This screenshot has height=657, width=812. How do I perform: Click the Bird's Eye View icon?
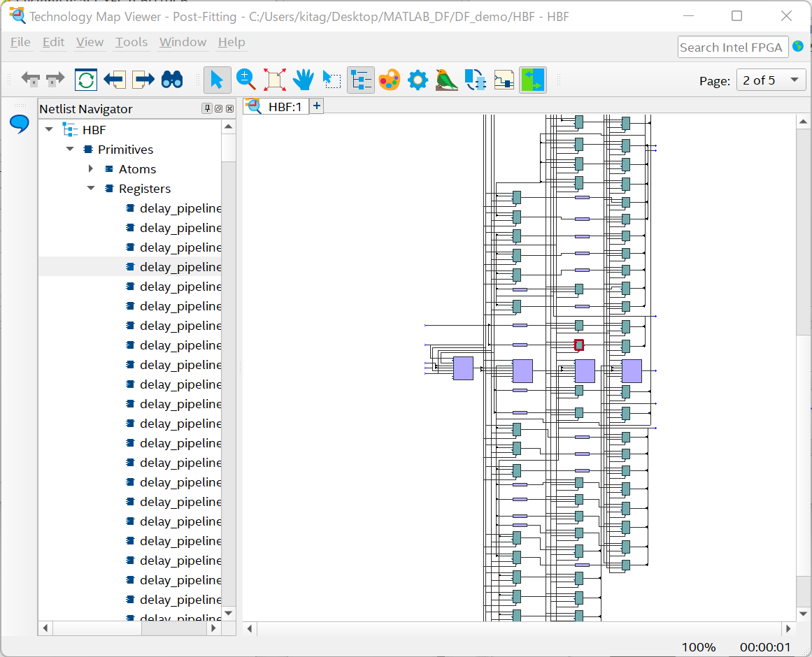446,80
